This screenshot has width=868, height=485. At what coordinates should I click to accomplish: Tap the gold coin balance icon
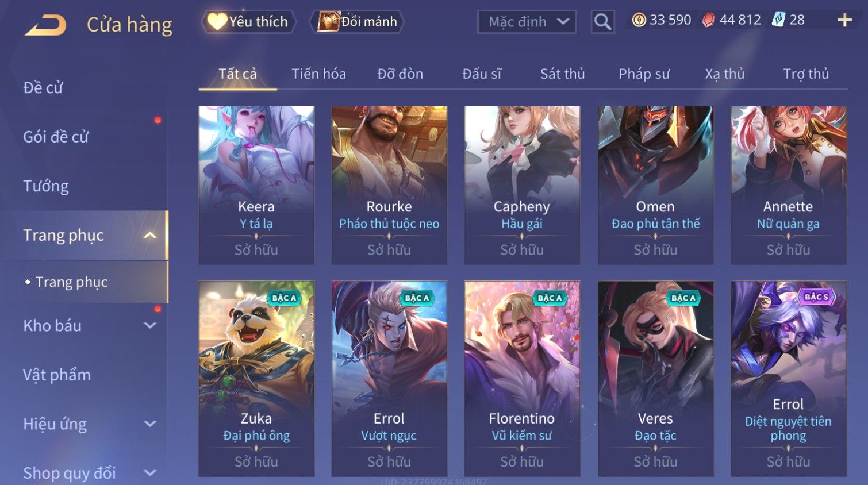[x=639, y=20]
